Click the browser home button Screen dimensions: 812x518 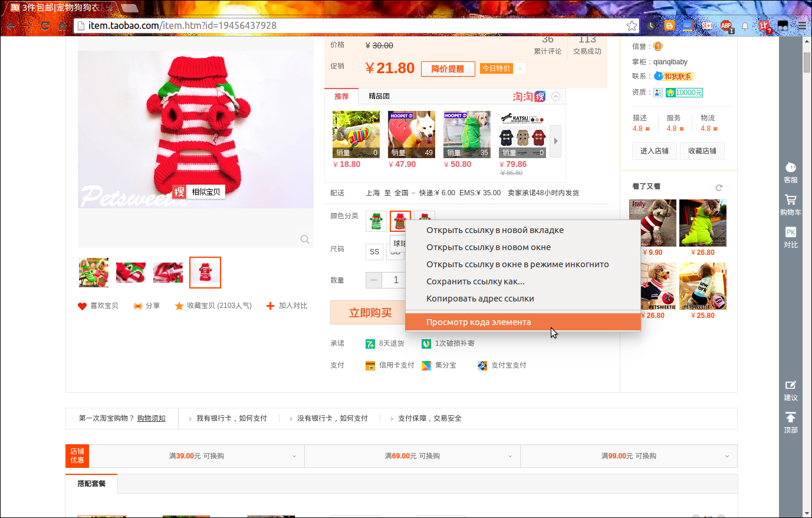(x=62, y=26)
